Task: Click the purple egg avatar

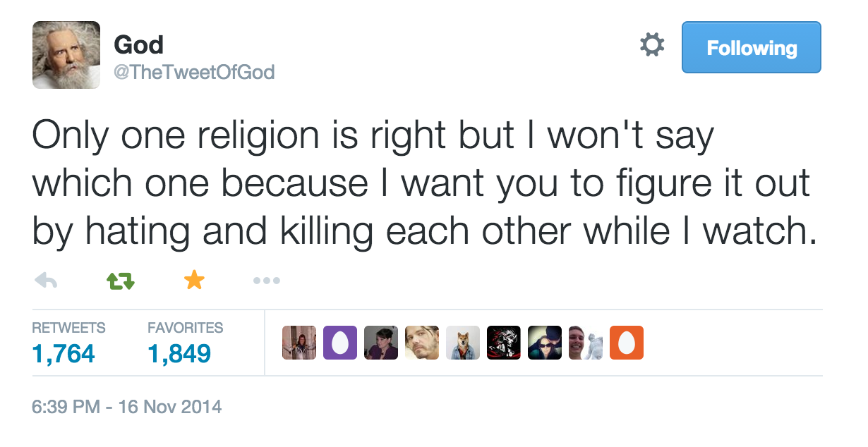Action: [x=340, y=343]
